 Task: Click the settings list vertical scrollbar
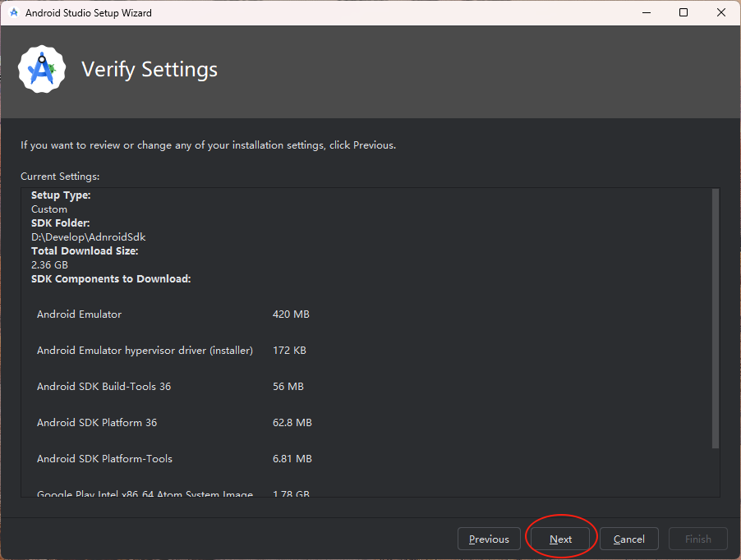click(x=715, y=319)
